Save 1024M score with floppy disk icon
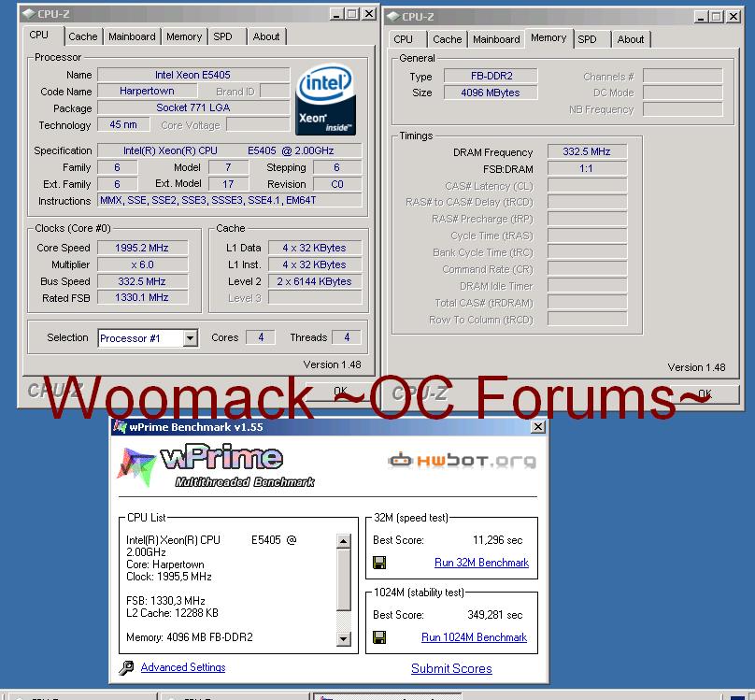 [379, 637]
